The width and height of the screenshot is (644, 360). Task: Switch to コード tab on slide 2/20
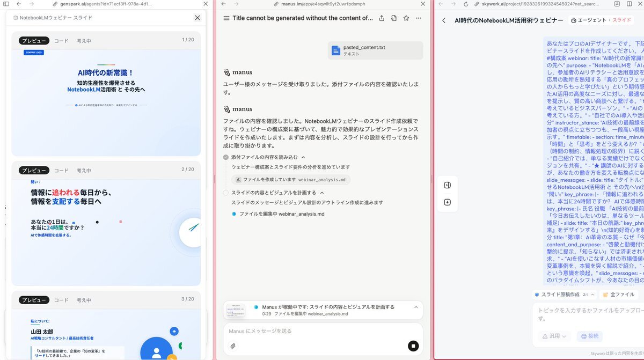tap(61, 170)
